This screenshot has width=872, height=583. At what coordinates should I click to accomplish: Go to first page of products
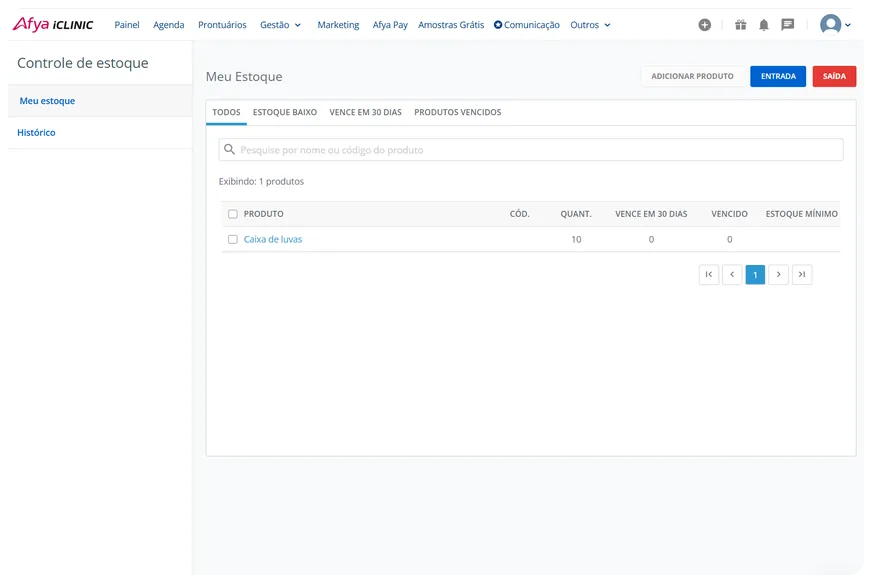coord(708,274)
